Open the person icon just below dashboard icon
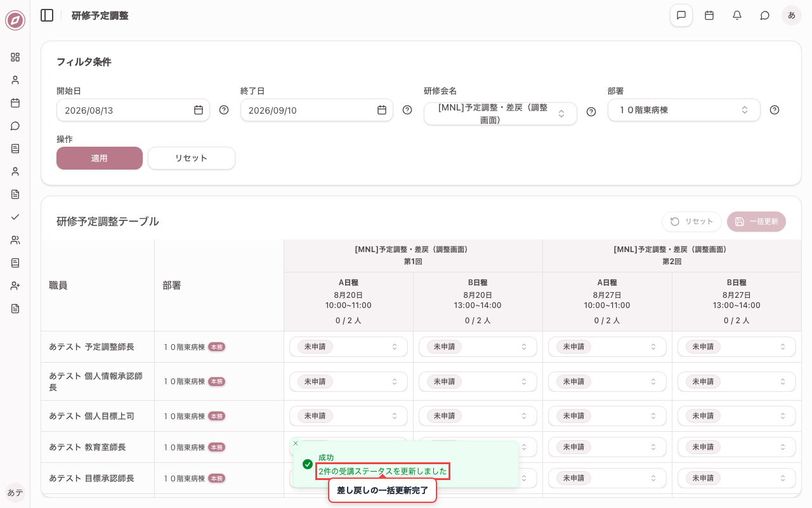This screenshot has width=812, height=508. pos(15,80)
